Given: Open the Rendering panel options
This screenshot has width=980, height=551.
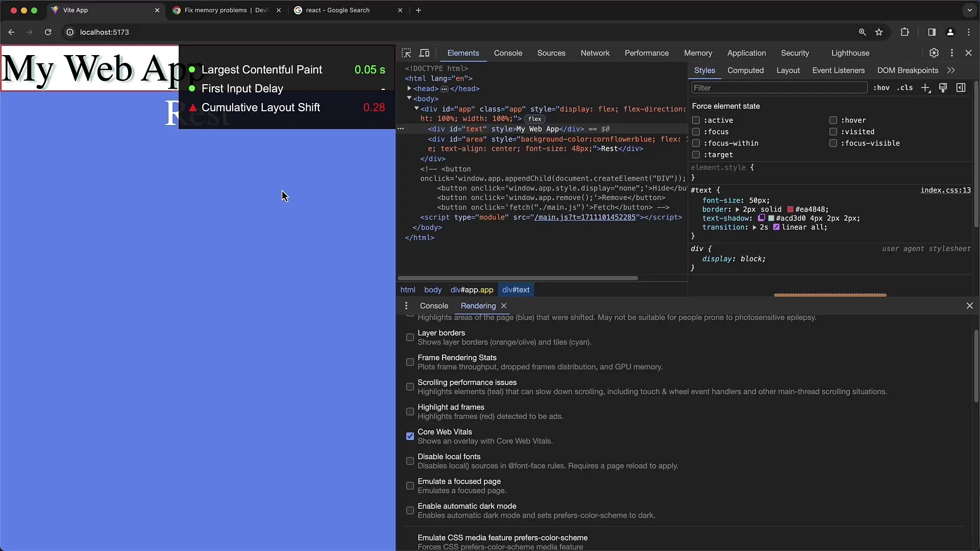Looking at the screenshot, I should click(406, 306).
